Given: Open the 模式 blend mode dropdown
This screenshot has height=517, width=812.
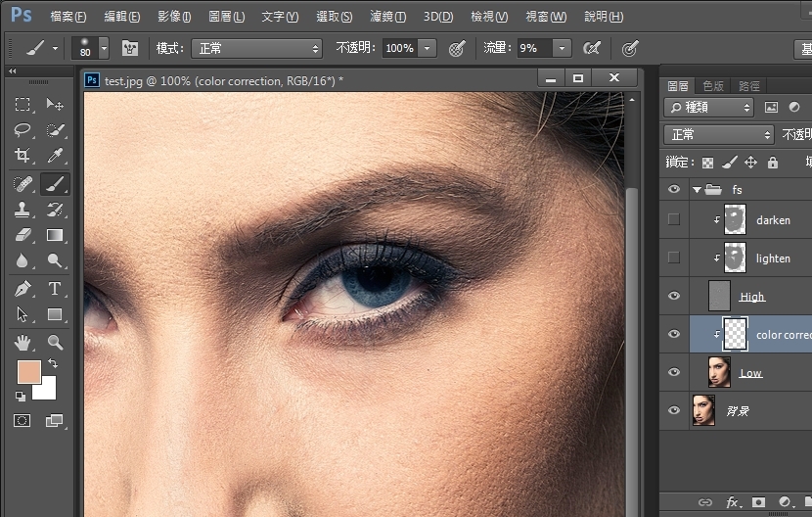Looking at the screenshot, I should click(x=257, y=48).
